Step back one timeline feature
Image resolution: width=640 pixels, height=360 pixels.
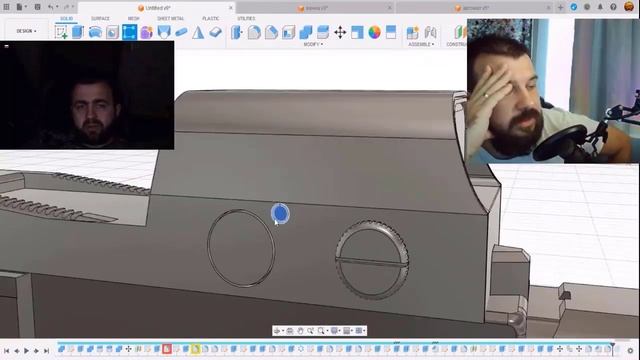16,351
